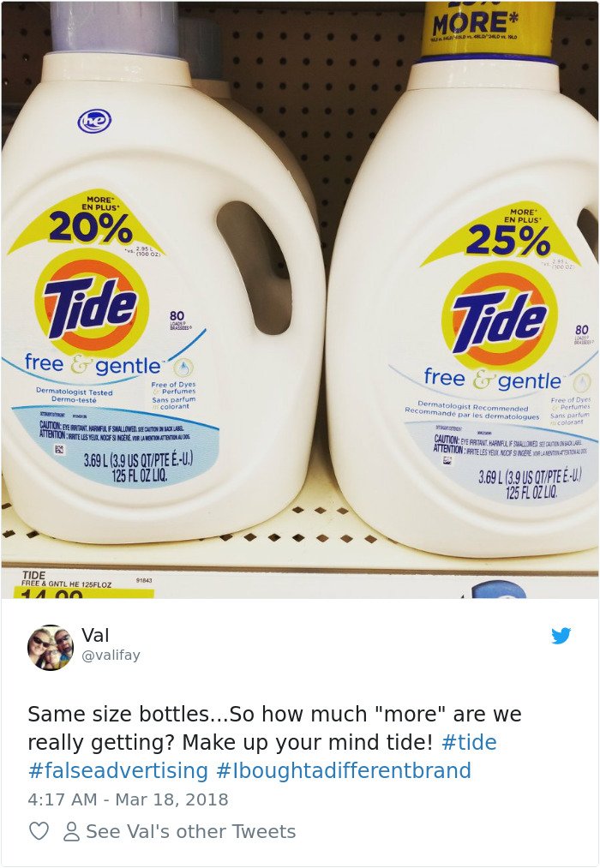Like the tweet with the heart icon

click(x=39, y=831)
